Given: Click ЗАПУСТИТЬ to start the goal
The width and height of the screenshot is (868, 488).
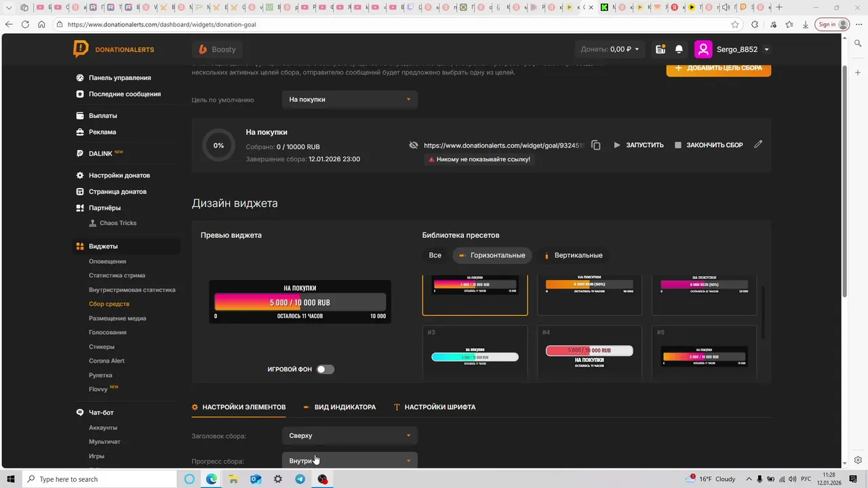Looking at the screenshot, I should click(638, 145).
